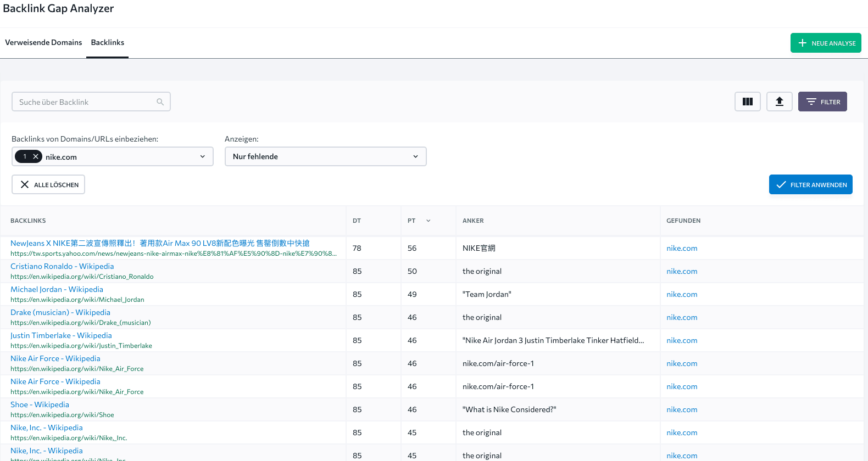This screenshot has height=461, width=868.
Task: Click the Justin_Timberlake wiki URL
Action: click(x=81, y=346)
